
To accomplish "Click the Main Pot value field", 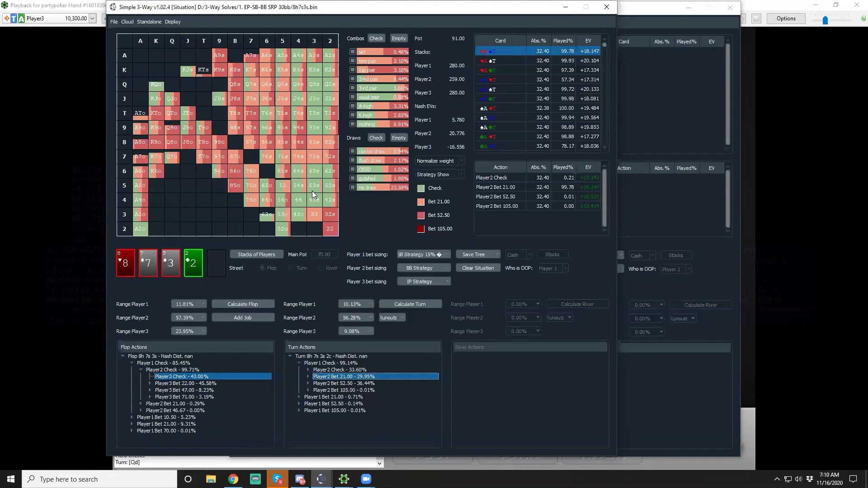I will pos(324,254).
